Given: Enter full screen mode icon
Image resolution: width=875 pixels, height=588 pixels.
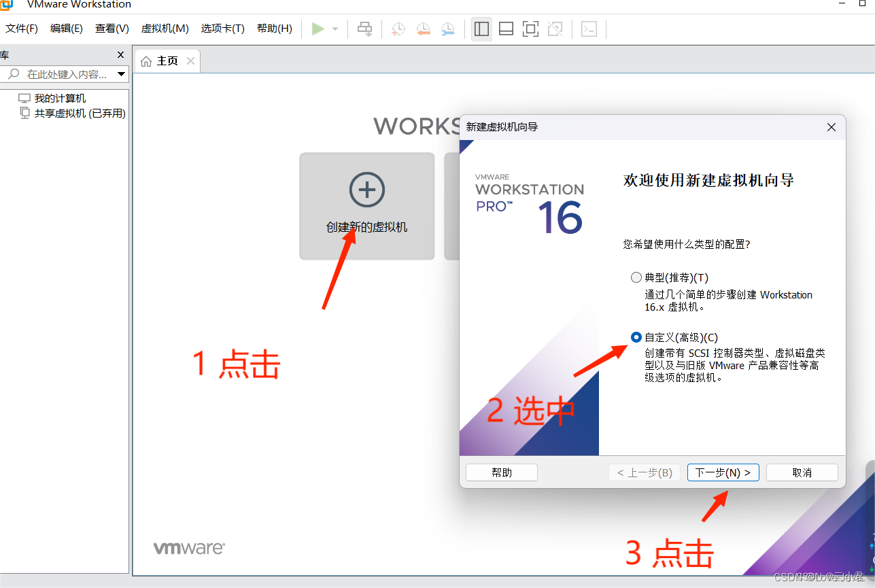Looking at the screenshot, I should (530, 29).
